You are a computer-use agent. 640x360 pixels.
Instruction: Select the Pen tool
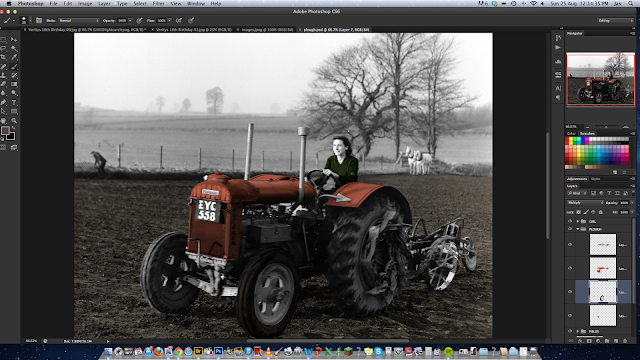click(4, 102)
